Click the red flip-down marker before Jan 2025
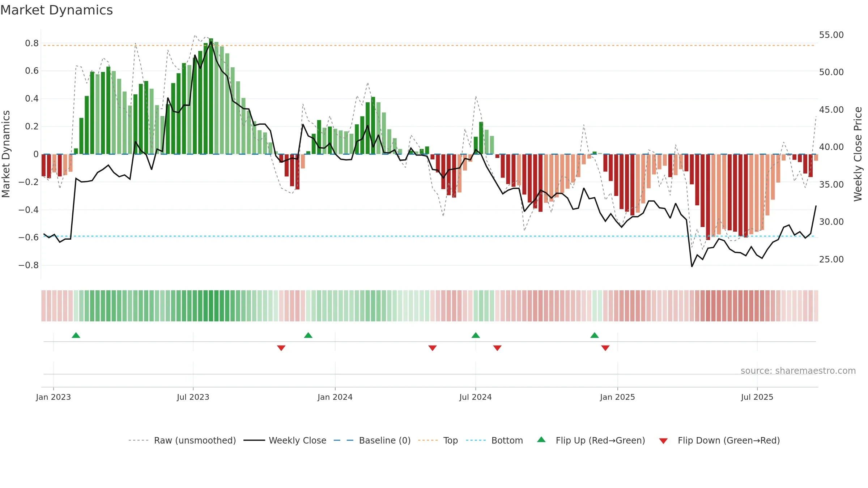This screenshot has height=488, width=868. click(x=605, y=348)
